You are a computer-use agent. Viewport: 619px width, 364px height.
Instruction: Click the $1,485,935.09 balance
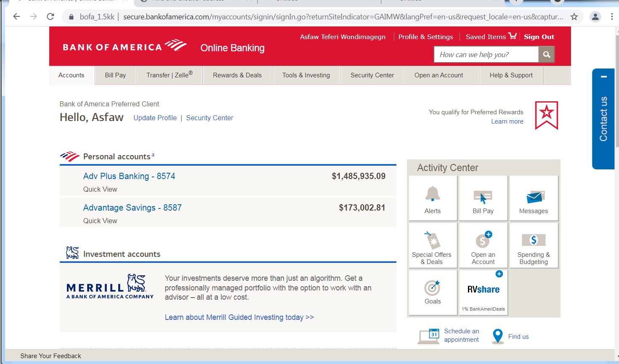pos(359,176)
